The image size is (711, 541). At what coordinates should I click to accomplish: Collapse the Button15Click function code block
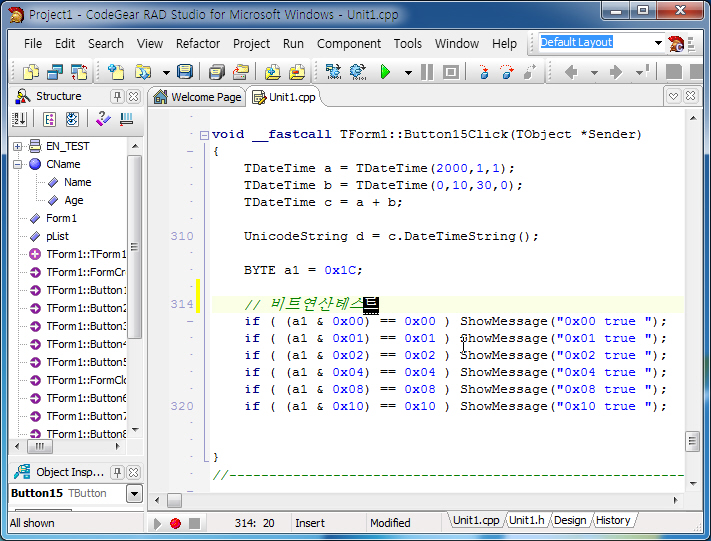pos(204,135)
